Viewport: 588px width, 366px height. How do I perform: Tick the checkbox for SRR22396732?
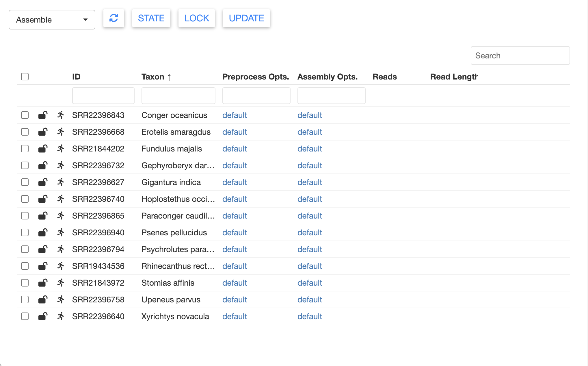pyautogui.click(x=25, y=165)
